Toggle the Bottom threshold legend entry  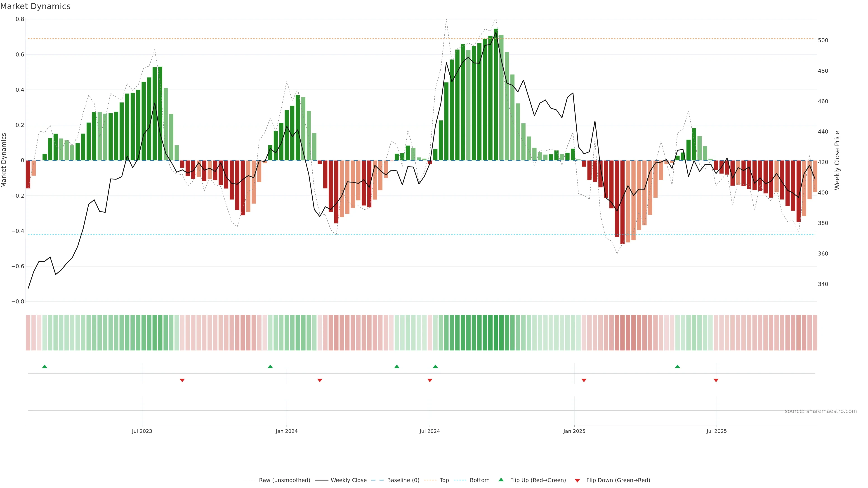click(479, 480)
